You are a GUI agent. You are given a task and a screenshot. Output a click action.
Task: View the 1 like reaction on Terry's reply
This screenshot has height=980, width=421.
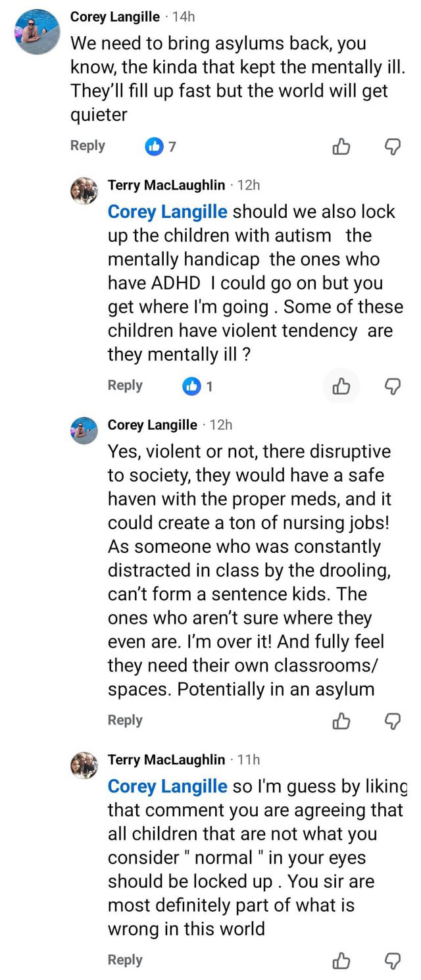[x=197, y=386]
